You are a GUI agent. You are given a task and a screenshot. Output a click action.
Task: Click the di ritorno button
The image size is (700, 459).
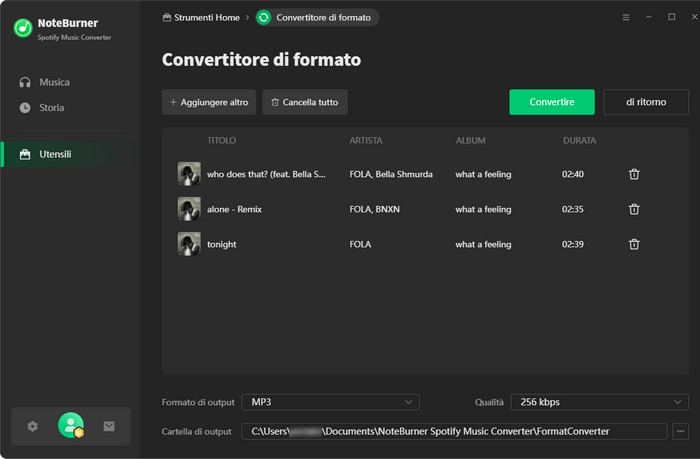click(x=646, y=102)
